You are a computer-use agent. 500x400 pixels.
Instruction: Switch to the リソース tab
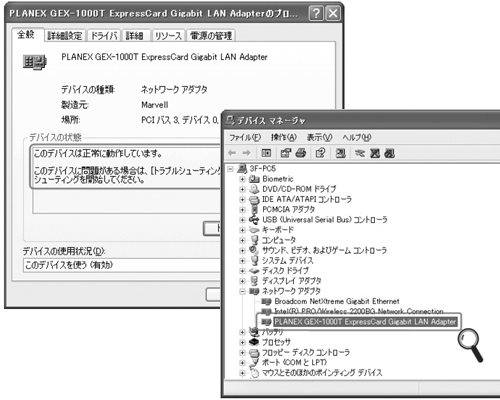tap(168, 36)
